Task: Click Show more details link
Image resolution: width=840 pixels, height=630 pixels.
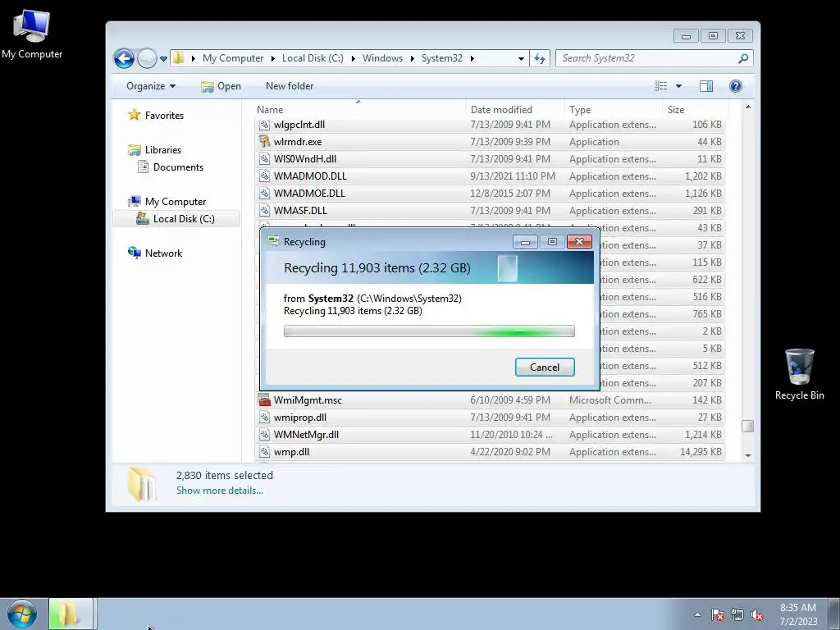Action: [x=220, y=491]
